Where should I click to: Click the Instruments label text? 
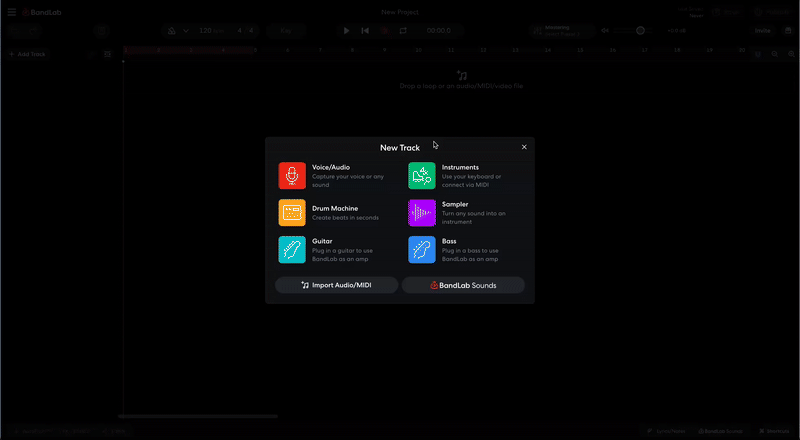[x=460, y=167]
